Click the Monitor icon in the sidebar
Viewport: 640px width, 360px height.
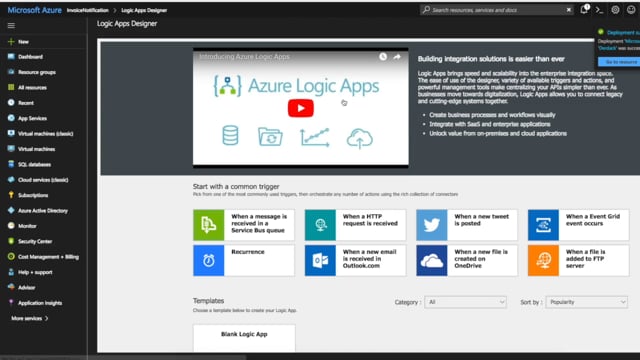pyautogui.click(x=11, y=226)
